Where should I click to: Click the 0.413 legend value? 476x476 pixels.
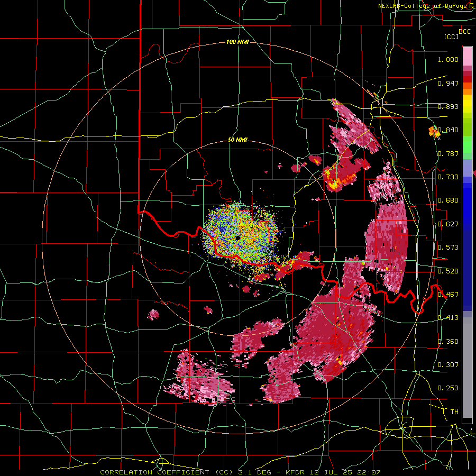point(448,318)
